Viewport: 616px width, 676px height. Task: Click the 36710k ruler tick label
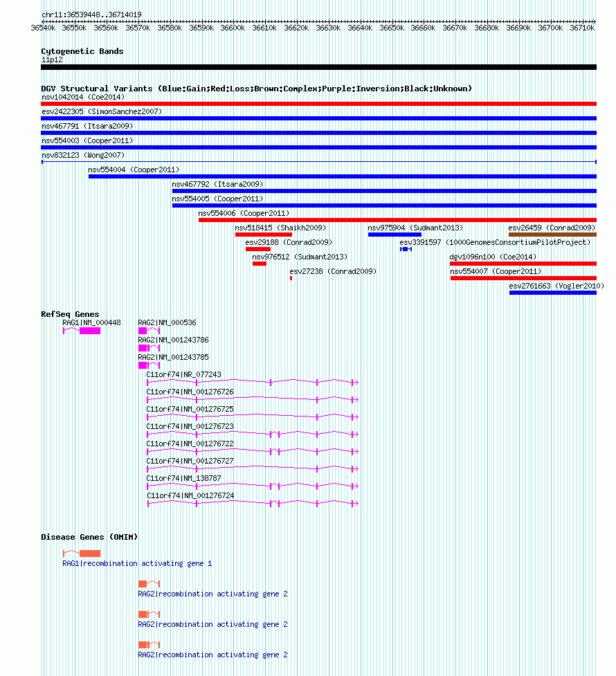pos(582,28)
